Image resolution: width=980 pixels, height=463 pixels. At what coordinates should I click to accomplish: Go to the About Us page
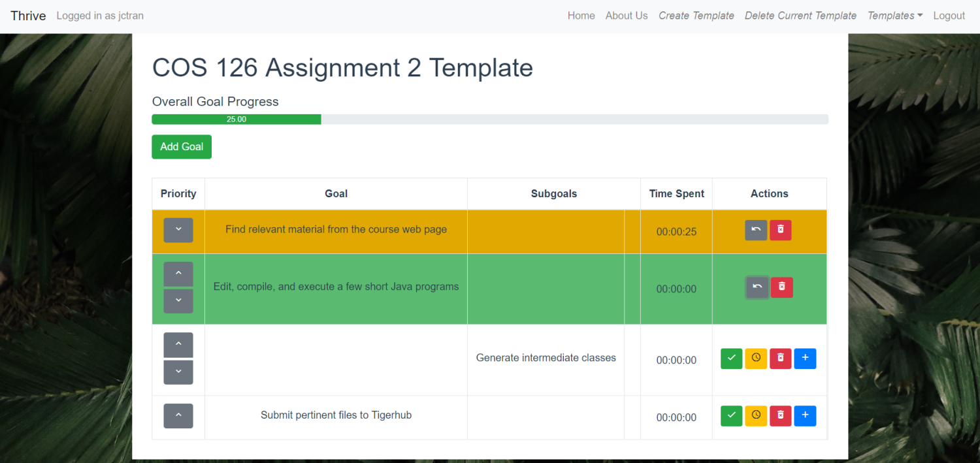click(x=627, y=16)
